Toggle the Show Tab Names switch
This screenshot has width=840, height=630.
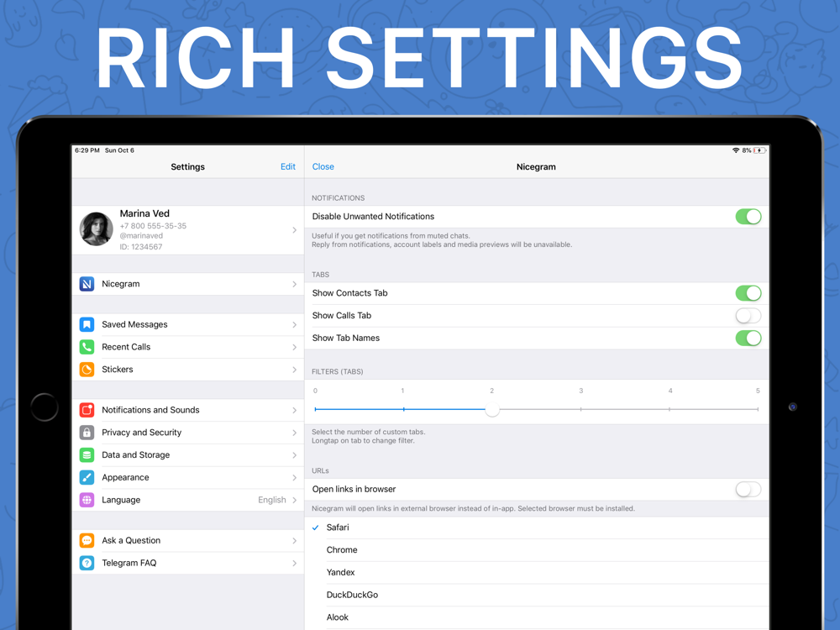(x=748, y=339)
